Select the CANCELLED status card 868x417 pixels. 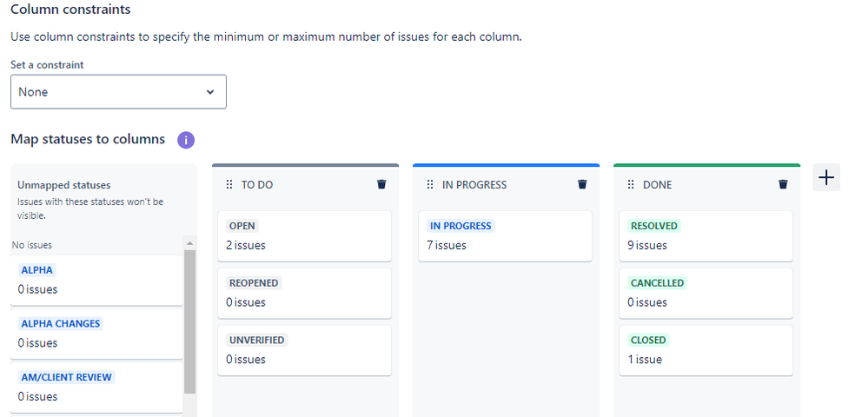click(x=706, y=293)
